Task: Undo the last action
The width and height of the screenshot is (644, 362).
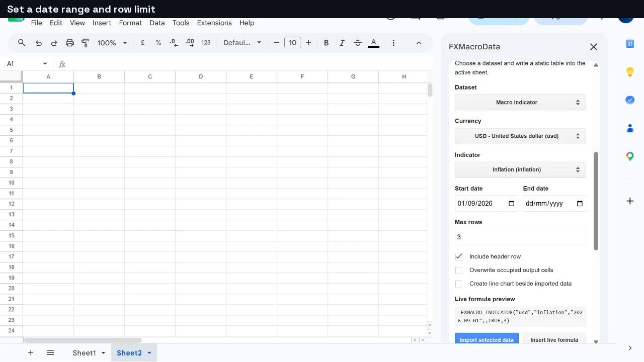Action: pos(39,43)
